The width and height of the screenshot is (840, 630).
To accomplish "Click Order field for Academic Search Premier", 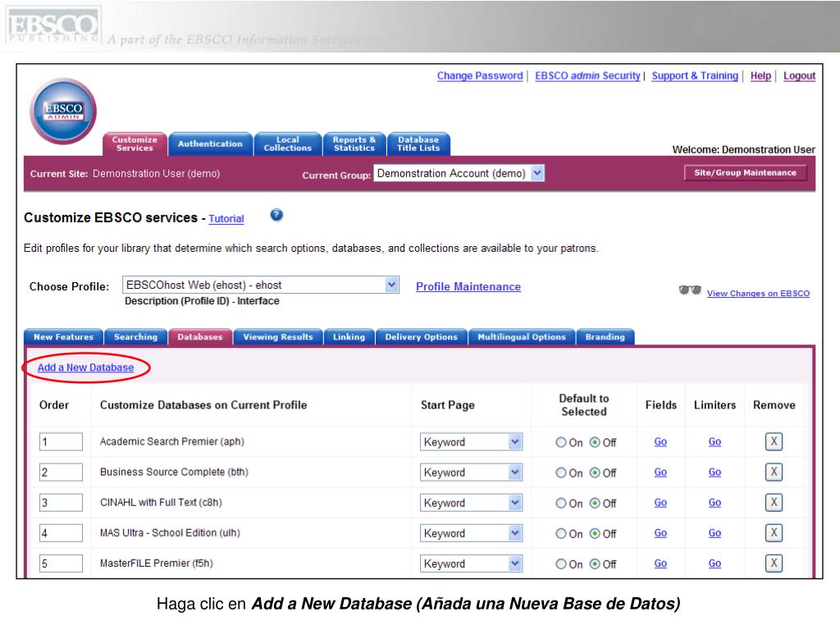I will click(x=61, y=442).
